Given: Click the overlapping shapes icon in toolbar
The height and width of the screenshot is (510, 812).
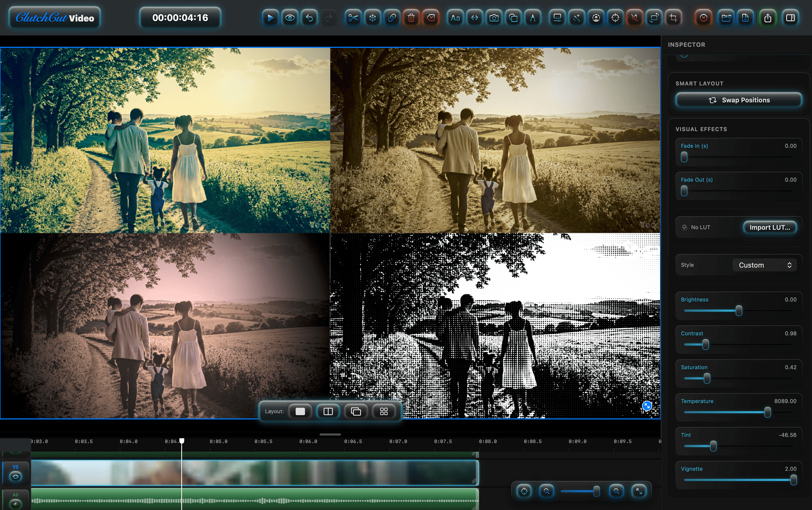Looking at the screenshot, I should (x=513, y=18).
